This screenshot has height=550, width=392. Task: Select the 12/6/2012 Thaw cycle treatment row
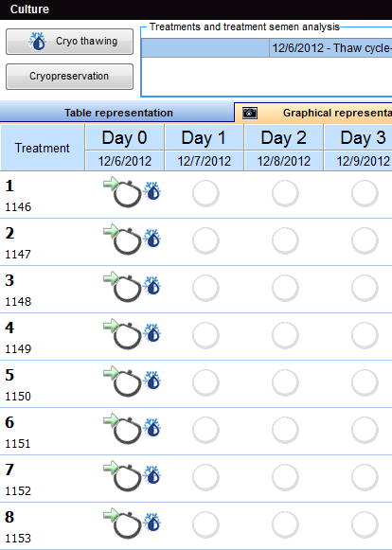point(267,48)
